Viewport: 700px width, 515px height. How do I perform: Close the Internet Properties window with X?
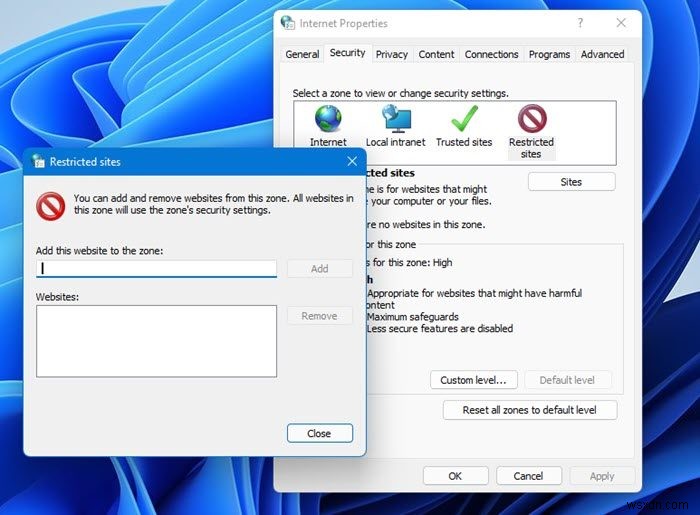pyautogui.click(x=621, y=23)
